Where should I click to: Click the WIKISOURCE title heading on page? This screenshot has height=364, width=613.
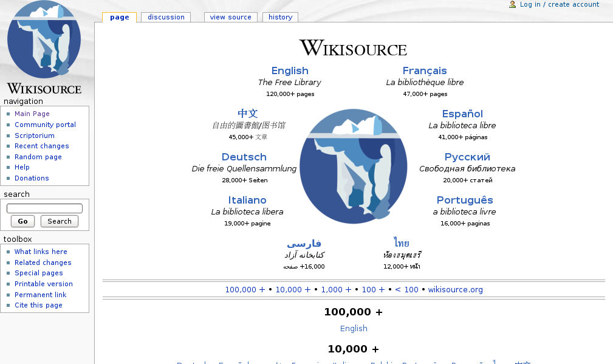pyautogui.click(x=353, y=48)
